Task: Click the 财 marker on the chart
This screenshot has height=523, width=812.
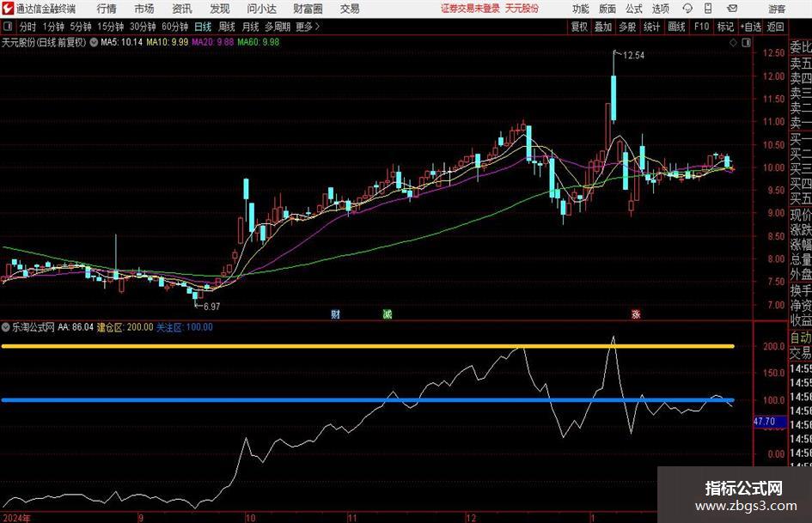Action: (x=336, y=314)
